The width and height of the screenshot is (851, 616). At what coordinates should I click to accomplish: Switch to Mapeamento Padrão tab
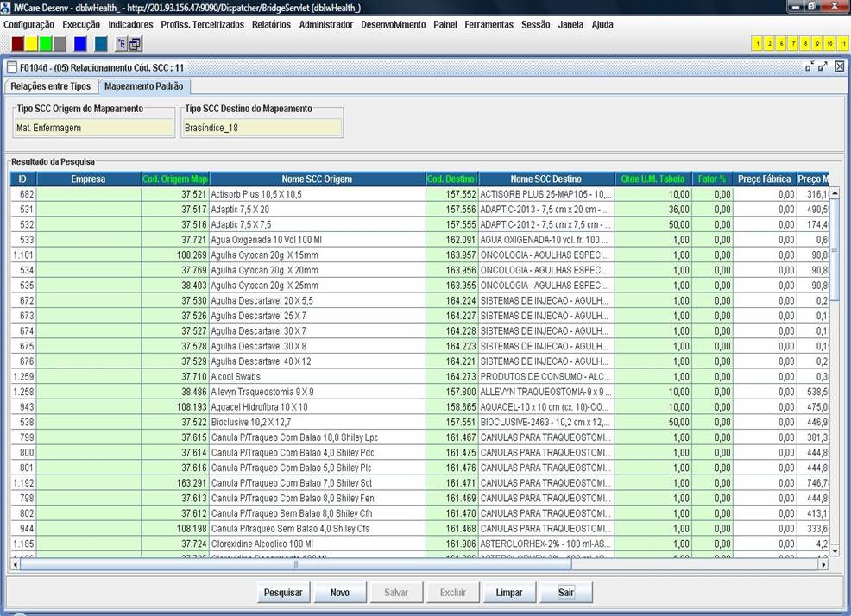(144, 86)
